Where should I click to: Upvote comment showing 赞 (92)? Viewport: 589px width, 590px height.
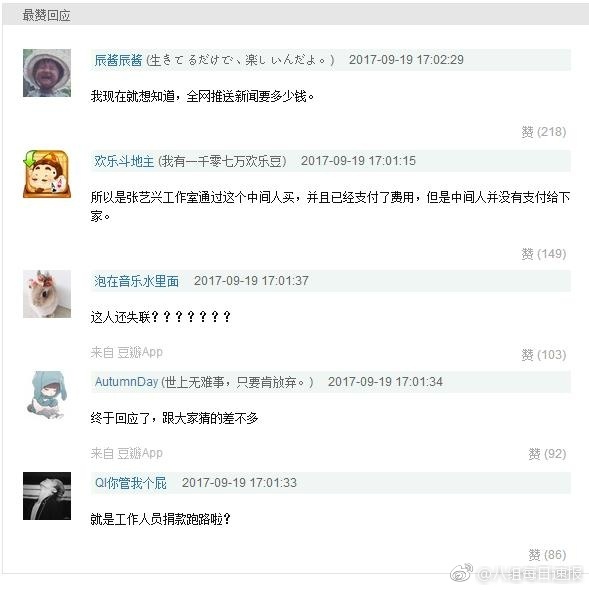coord(547,454)
